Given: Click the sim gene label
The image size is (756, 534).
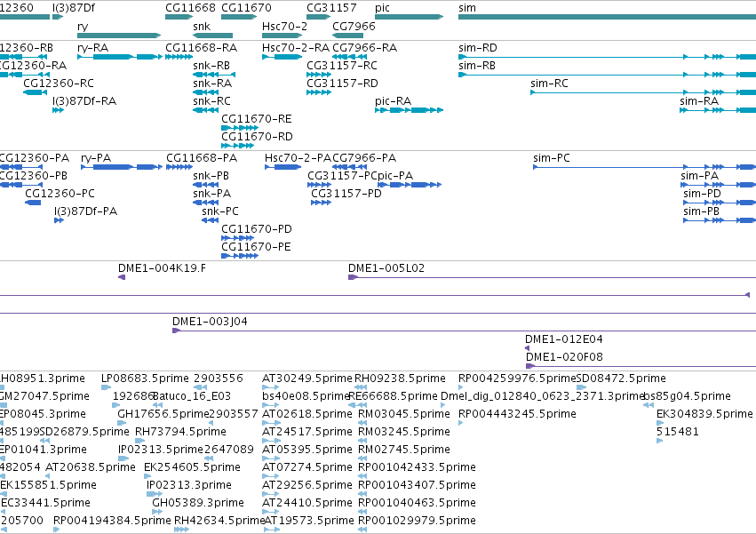Looking at the screenshot, I should click(467, 8).
